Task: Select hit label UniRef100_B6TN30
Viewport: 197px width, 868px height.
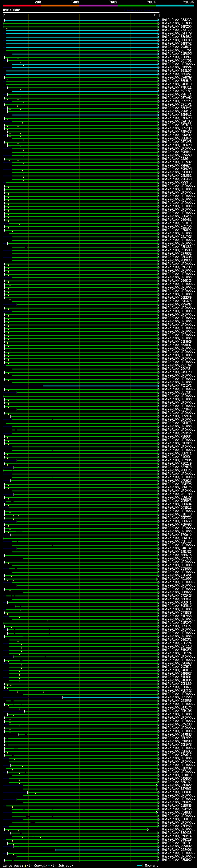Action: tap(177, 23)
